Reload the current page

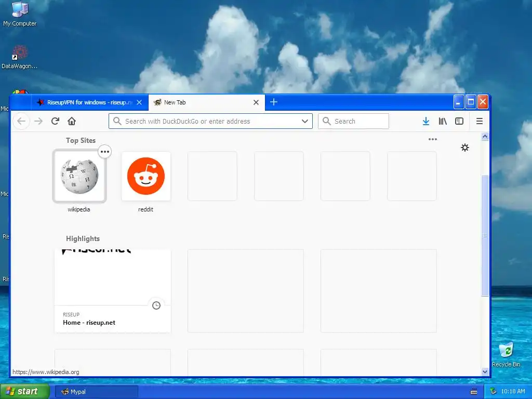pyautogui.click(x=55, y=121)
